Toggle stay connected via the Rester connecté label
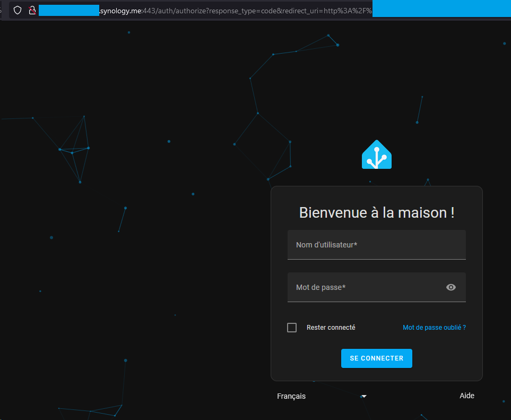This screenshot has width=511, height=420. point(331,328)
